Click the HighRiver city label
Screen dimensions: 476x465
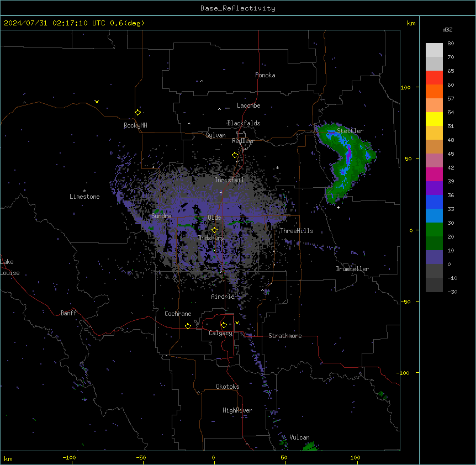click(x=237, y=410)
